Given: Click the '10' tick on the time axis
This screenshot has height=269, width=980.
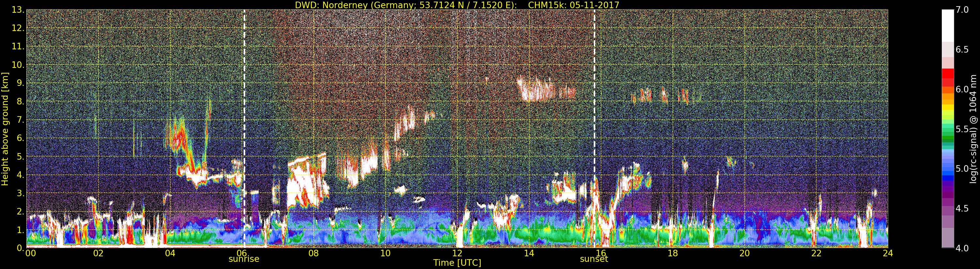Looking at the screenshot, I should coord(385,253).
